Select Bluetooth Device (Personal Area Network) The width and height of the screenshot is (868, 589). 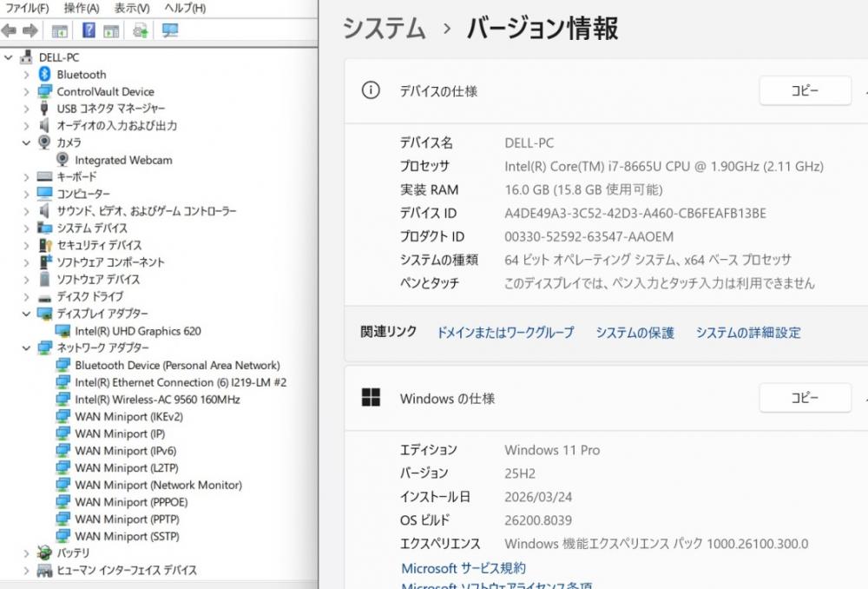(177, 365)
